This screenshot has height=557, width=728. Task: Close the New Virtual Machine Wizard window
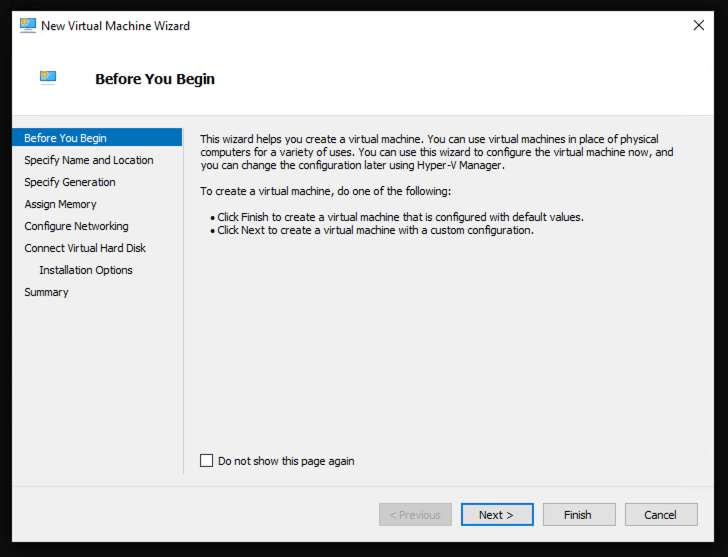coord(698,25)
